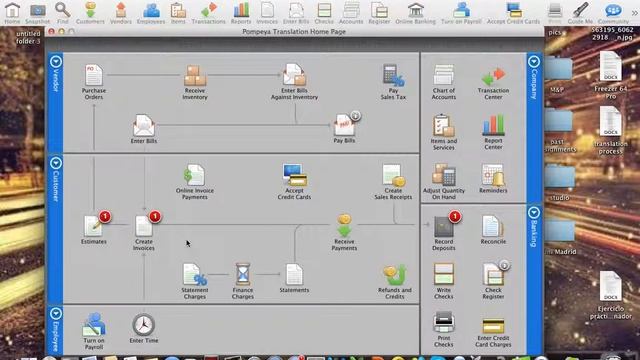Open Snapshot from the toolbar
Image resolution: width=640 pixels, height=360 pixels.
point(38,13)
